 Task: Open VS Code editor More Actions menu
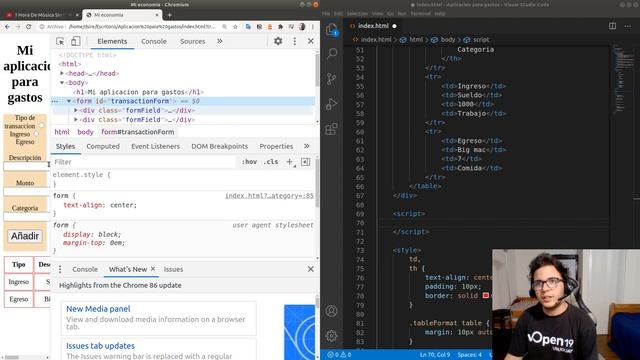click(628, 26)
